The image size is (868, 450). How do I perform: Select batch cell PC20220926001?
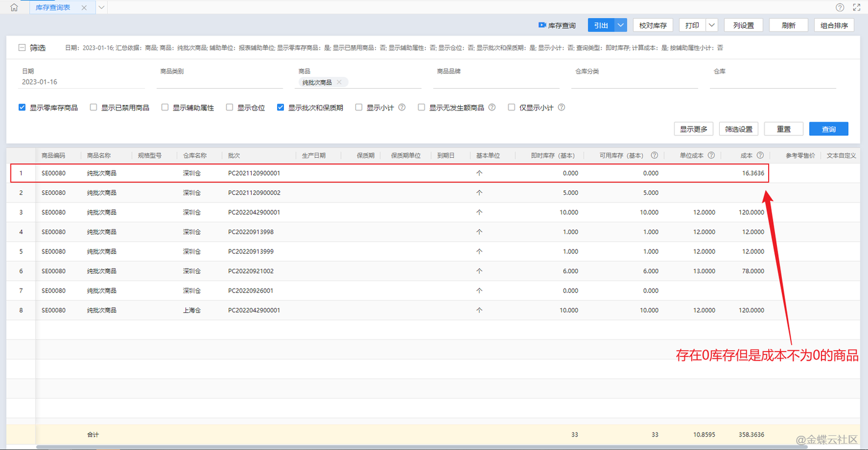[250, 290]
